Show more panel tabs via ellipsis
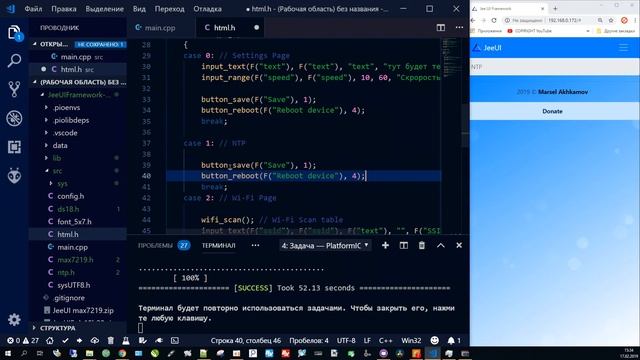The height and width of the screenshot is (360, 640). click(x=255, y=245)
